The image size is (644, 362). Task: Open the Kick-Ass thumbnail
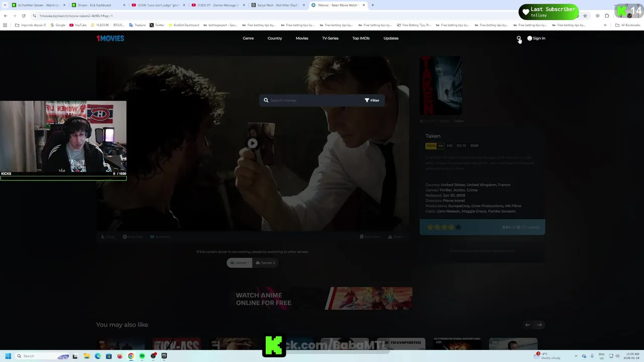(177, 344)
